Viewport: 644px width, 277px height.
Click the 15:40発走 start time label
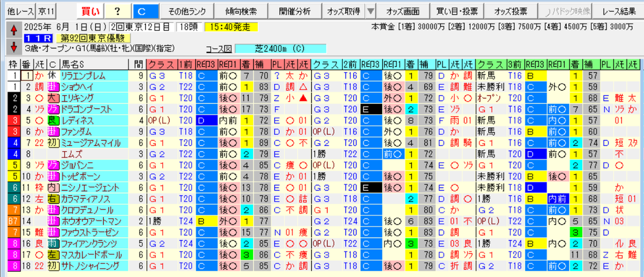pos(231,28)
